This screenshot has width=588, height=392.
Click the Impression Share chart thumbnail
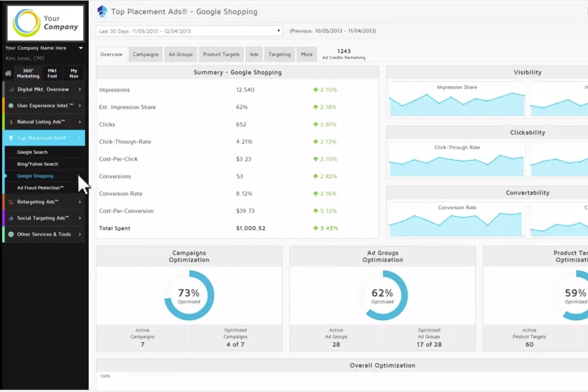[457, 99]
